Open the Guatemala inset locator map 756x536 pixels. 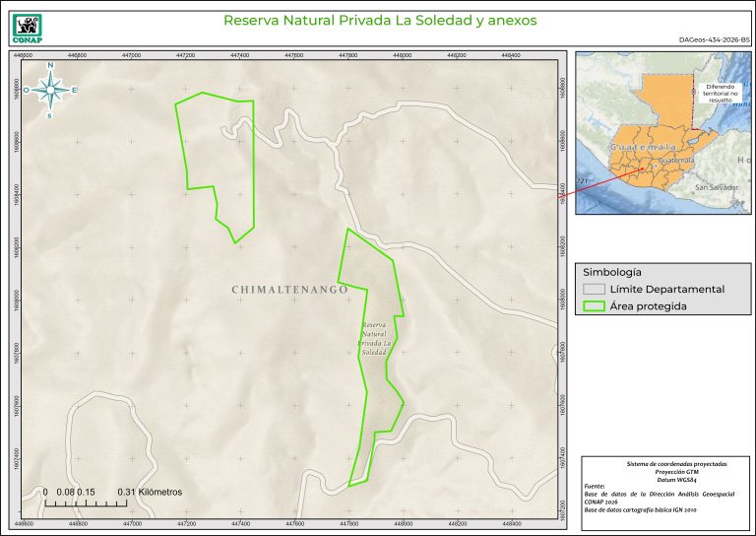tap(662, 133)
